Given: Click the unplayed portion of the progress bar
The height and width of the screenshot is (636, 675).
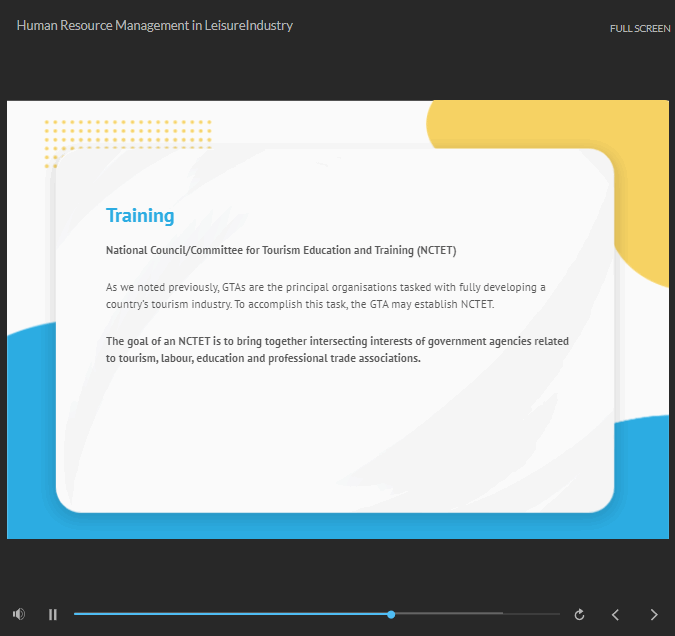Looking at the screenshot, I should [x=477, y=614].
